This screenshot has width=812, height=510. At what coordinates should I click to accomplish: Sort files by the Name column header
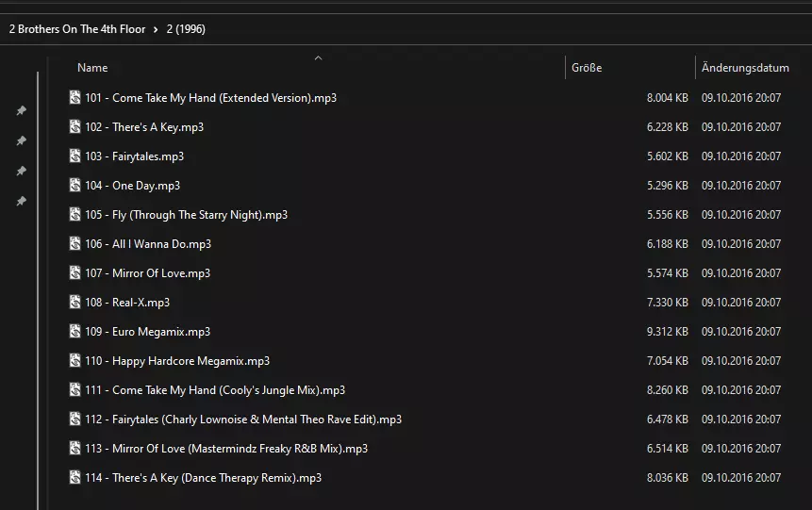pos(92,68)
